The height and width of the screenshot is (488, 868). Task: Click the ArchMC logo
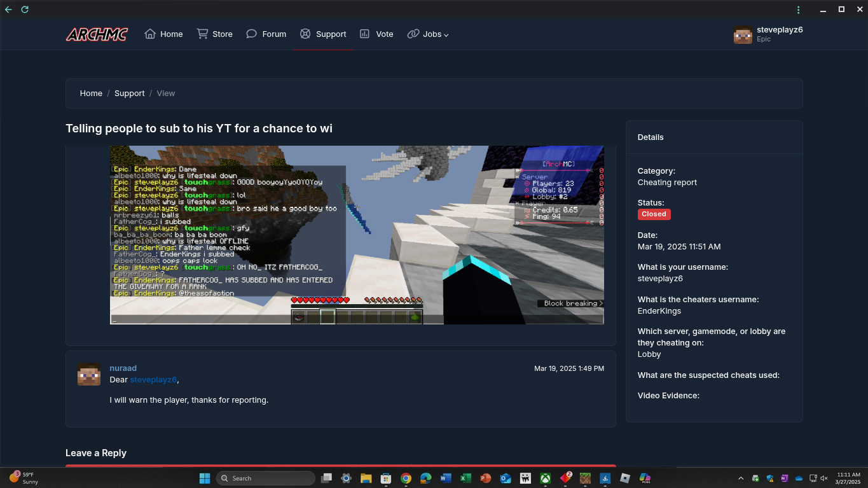click(x=97, y=34)
